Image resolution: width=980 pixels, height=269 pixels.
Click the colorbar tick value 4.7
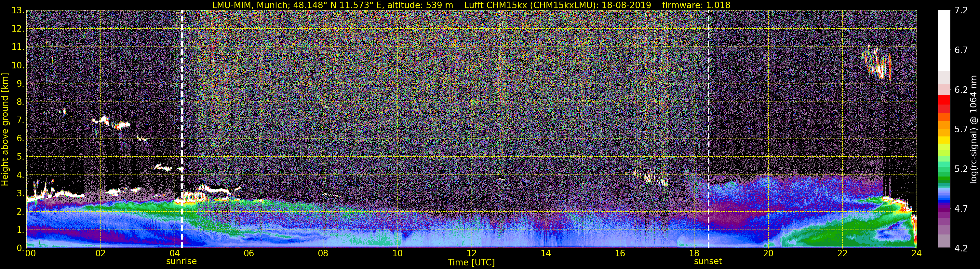tap(961, 208)
